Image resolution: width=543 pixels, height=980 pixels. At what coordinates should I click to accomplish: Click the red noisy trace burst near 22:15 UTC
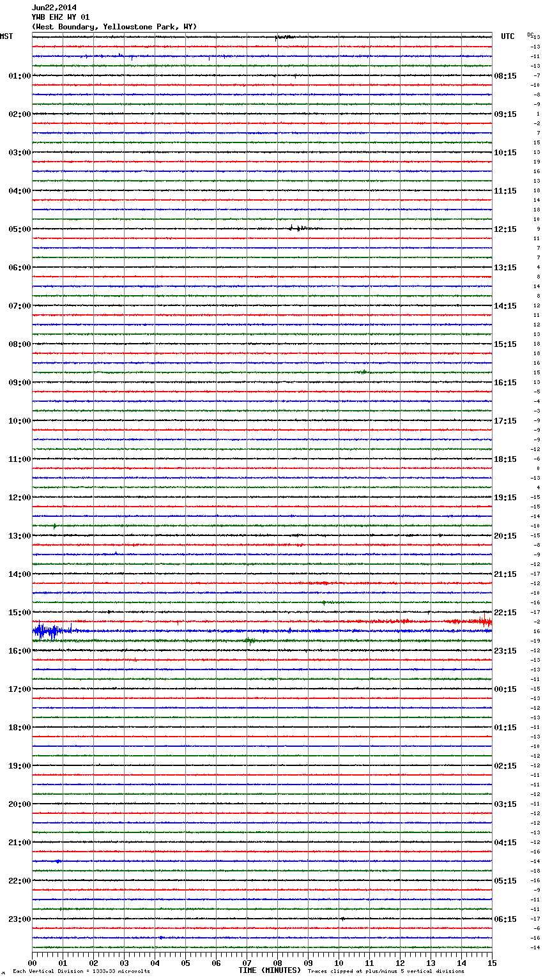(x=470, y=620)
